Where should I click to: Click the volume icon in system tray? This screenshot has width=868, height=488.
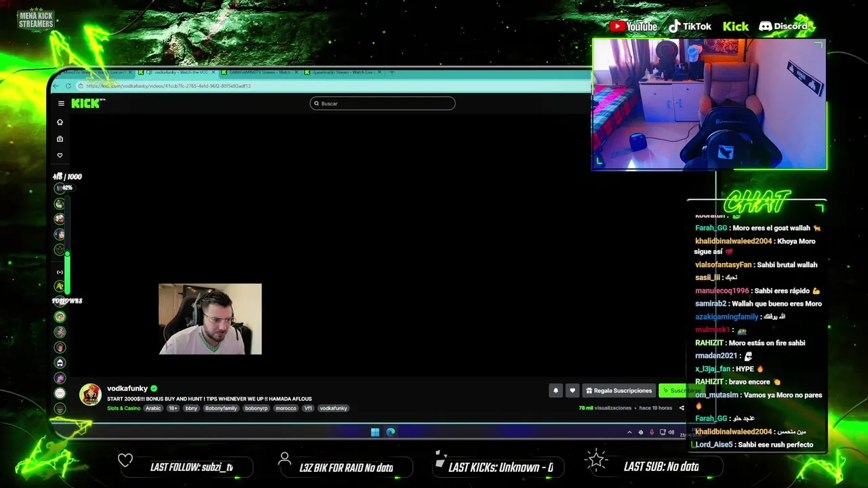point(671,432)
